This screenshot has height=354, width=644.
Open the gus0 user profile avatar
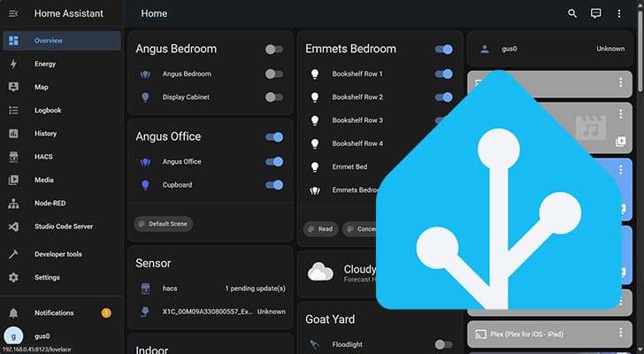click(x=13, y=336)
